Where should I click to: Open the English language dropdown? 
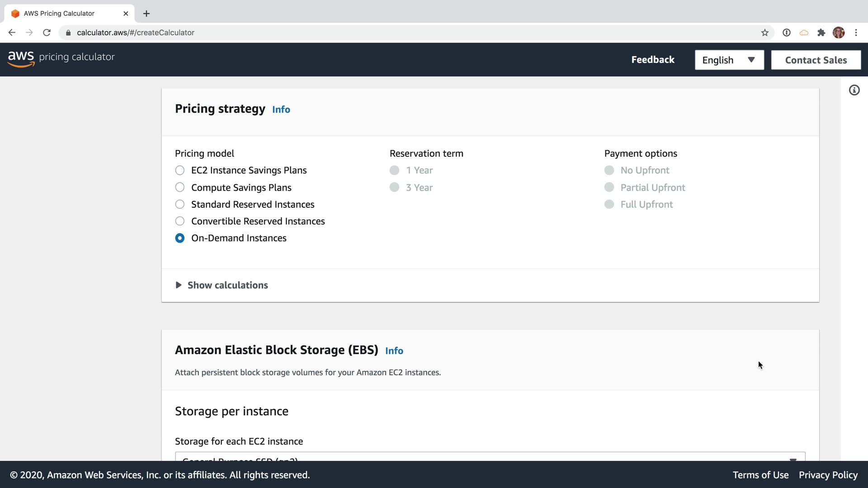(x=729, y=60)
